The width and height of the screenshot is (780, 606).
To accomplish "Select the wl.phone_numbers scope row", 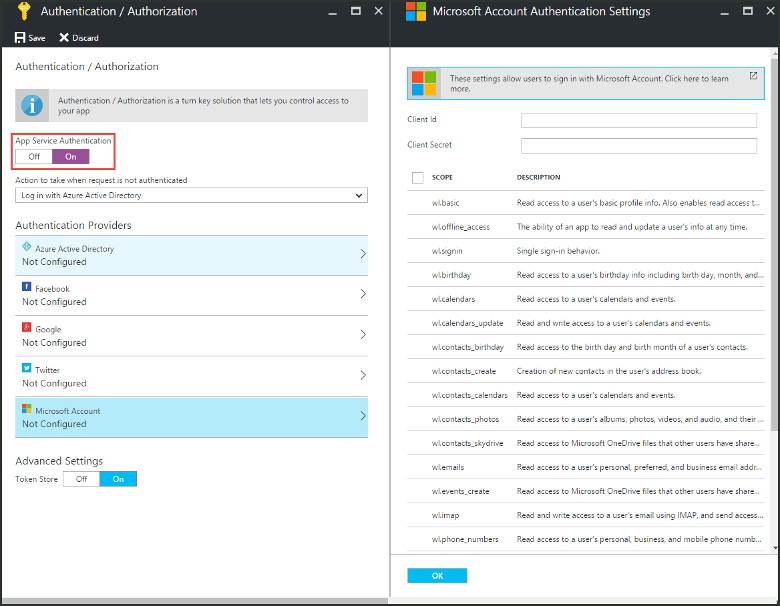I will pyautogui.click(x=585, y=539).
